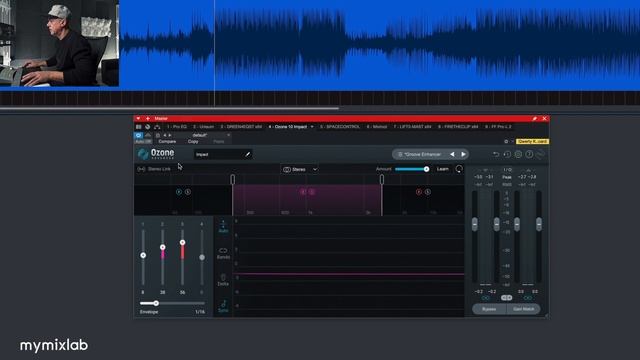
Task: Click the second crossover handle near 2k
Action: tap(382, 179)
